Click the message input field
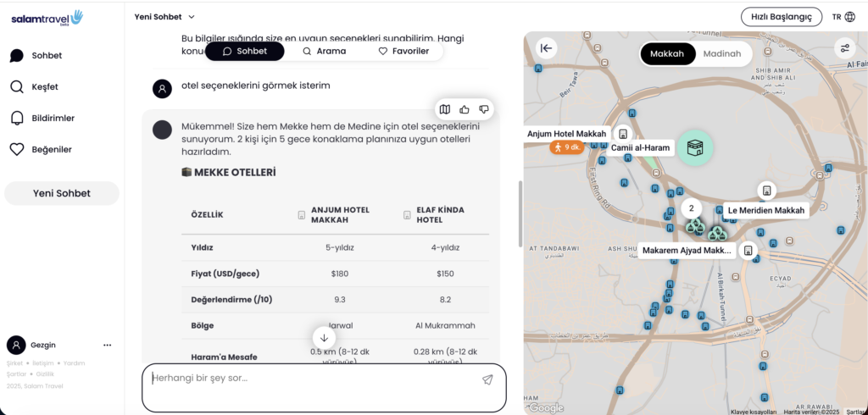Image resolution: width=868 pixels, height=415 pixels. (324, 387)
